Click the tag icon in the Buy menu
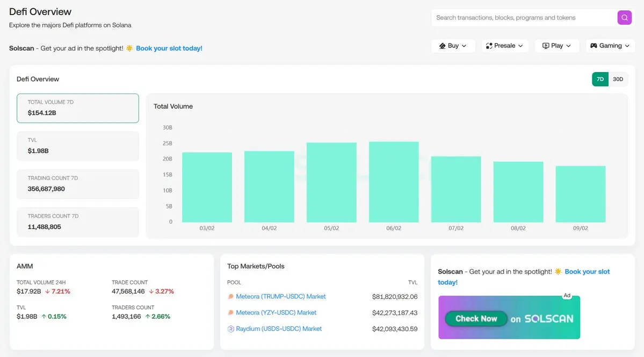 point(443,46)
